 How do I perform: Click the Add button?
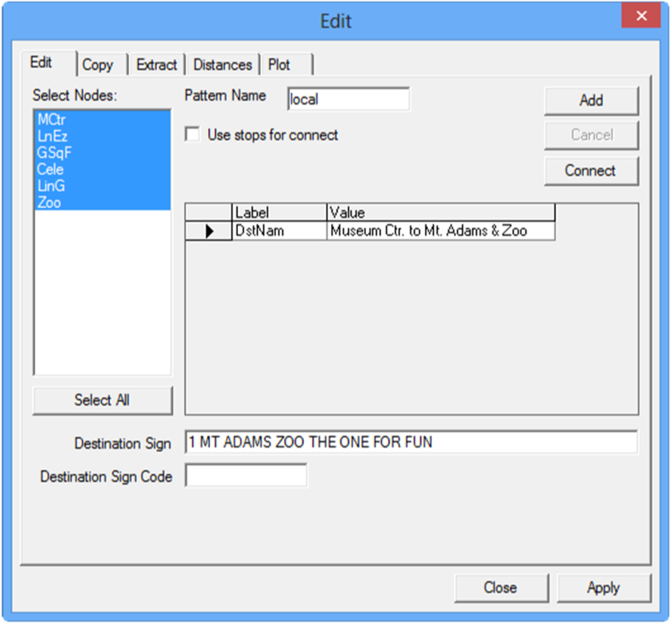(x=591, y=100)
